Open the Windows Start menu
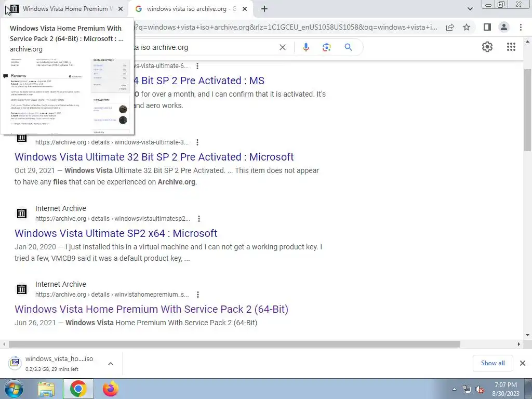Viewport: 532px width, 399px height. (x=14, y=389)
